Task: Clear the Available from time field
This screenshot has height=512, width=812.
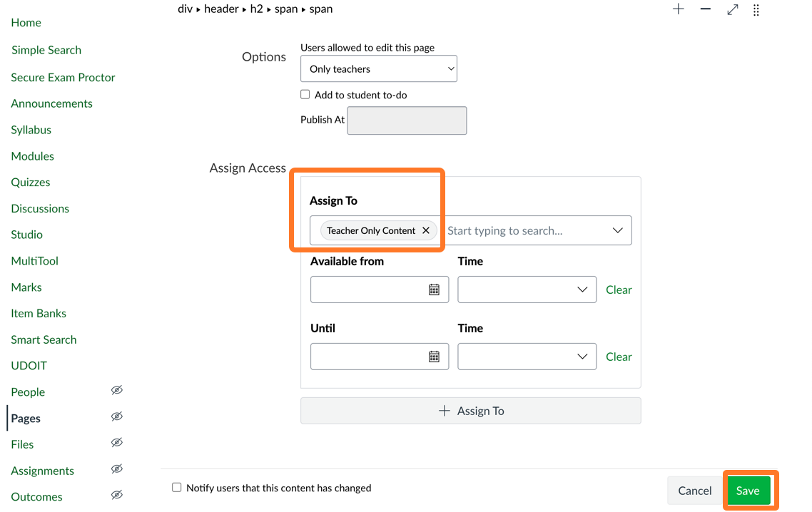Action: pos(619,290)
